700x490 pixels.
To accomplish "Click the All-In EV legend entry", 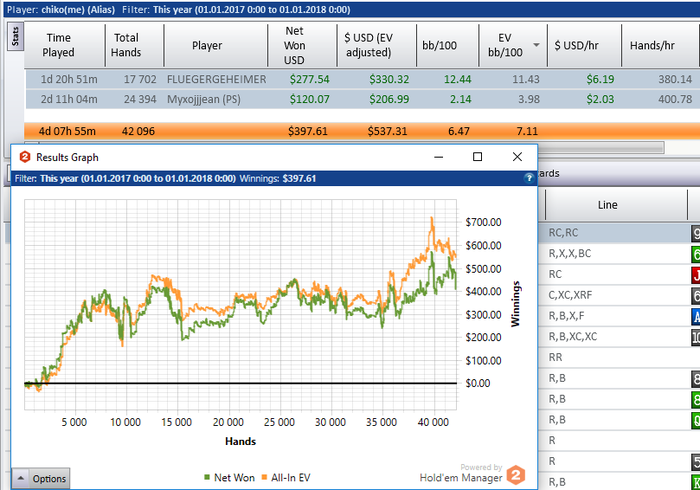I will (x=286, y=478).
